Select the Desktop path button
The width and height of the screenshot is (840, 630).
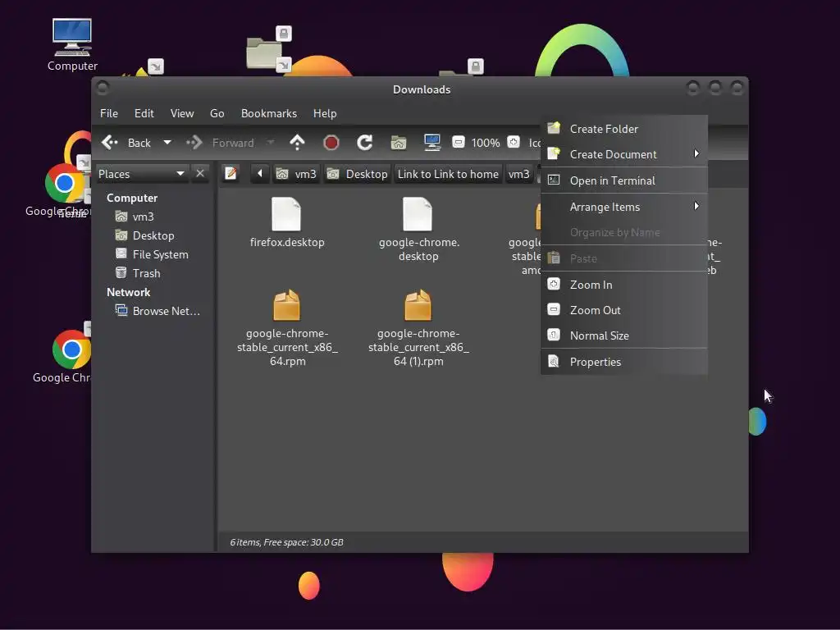click(358, 174)
